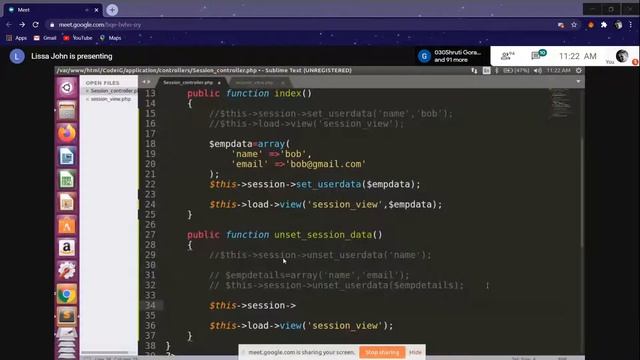This screenshot has width=640, height=360.
Task: Click the 030Shruti participant avatar
Action: pyautogui.click(x=424, y=56)
